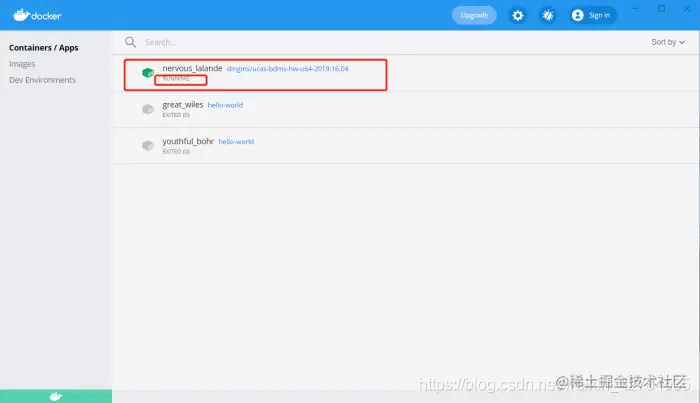The image size is (700, 403).
Task: Close the Docker Desktop window
Action: (687, 8)
